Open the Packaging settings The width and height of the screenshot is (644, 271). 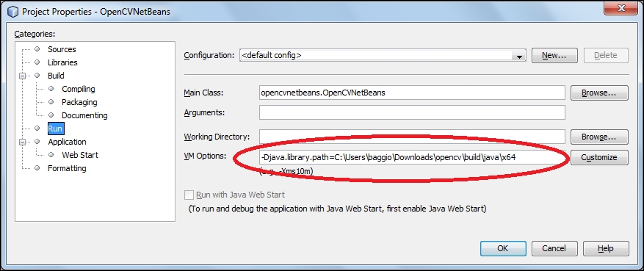[x=79, y=102]
